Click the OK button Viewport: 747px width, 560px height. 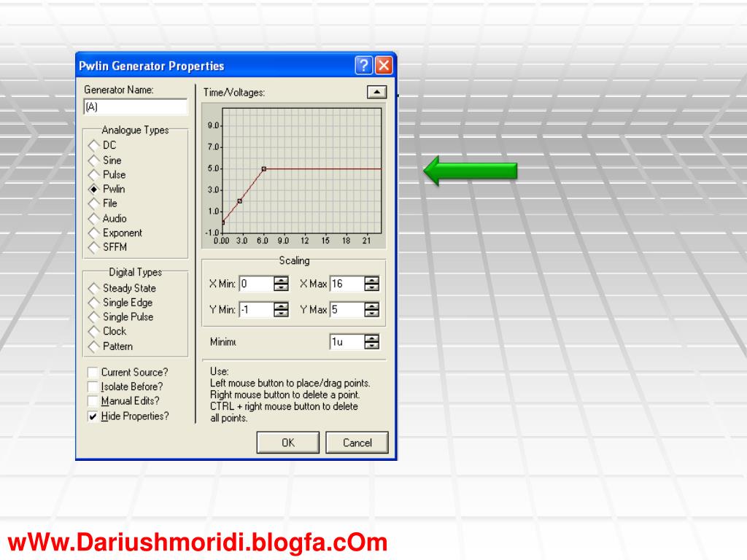click(287, 443)
